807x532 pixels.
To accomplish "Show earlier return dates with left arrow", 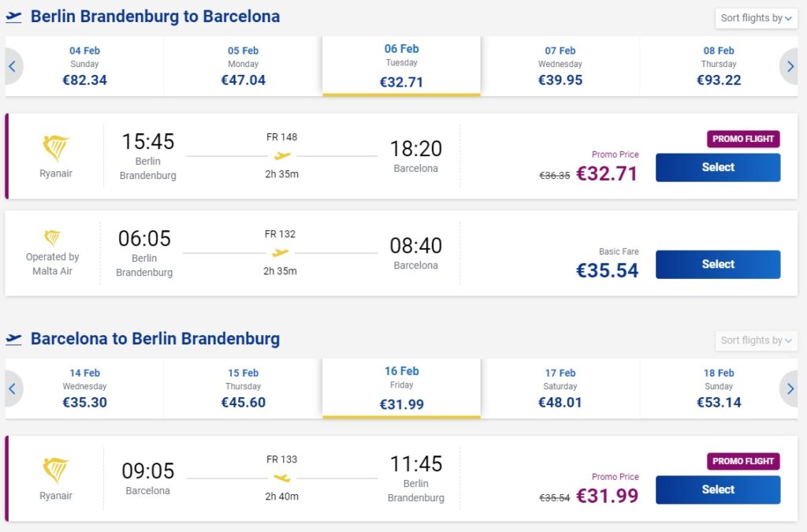I will (x=13, y=389).
